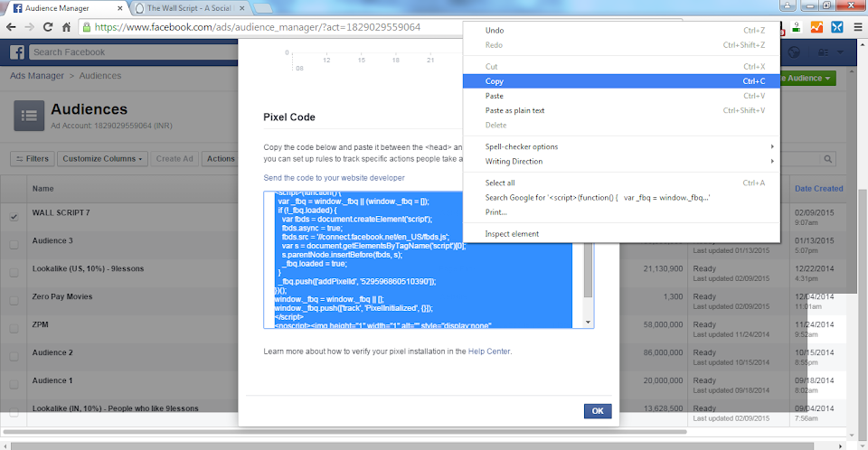This screenshot has width=868, height=450.
Task: Tick the Audience 2 row checkbox
Action: 14,356
